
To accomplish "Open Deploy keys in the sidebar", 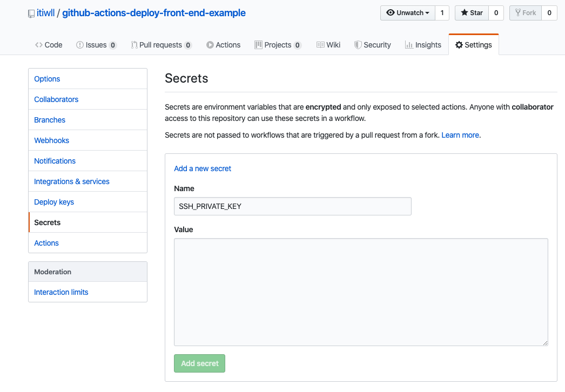I will point(54,202).
